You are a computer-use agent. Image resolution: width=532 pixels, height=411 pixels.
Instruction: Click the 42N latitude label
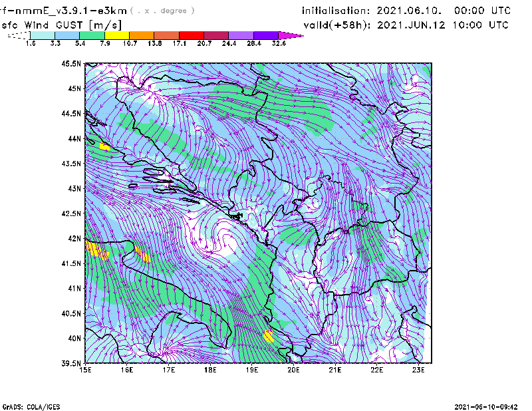(74, 239)
